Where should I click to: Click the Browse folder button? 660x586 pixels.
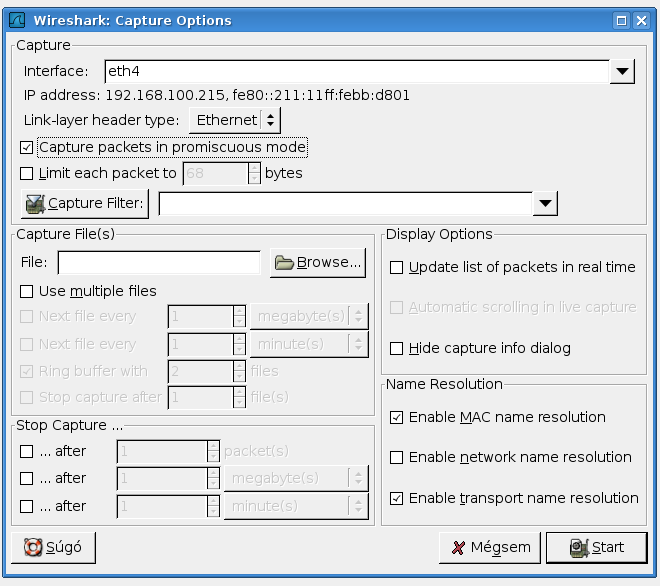click(x=318, y=263)
